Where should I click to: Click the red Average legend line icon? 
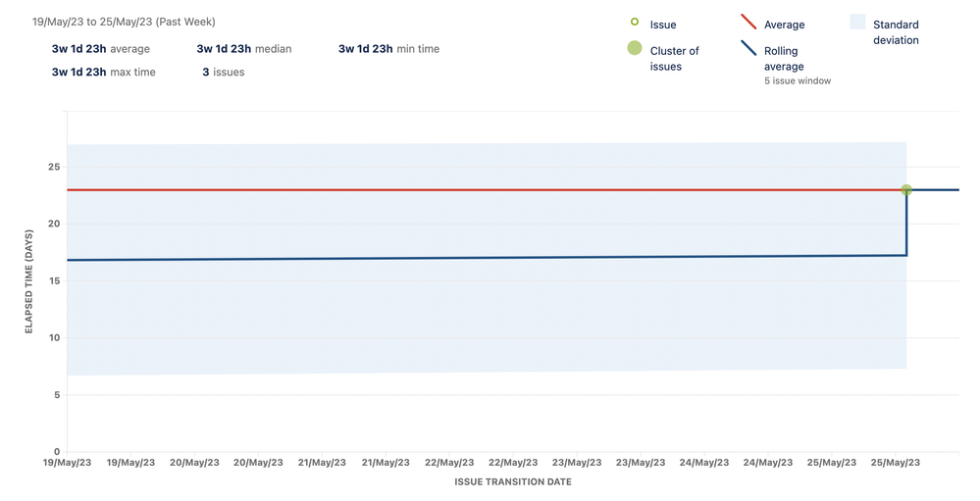[x=748, y=22]
